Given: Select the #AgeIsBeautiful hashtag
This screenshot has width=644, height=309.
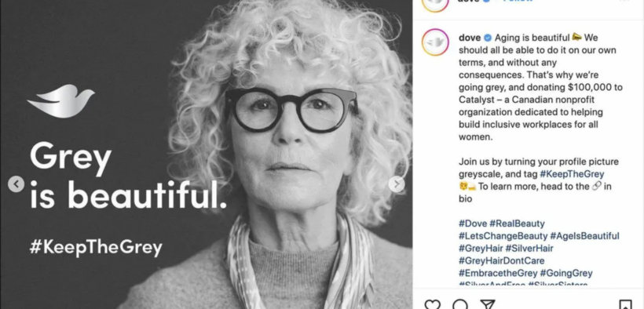Looking at the screenshot, I should [x=584, y=236].
